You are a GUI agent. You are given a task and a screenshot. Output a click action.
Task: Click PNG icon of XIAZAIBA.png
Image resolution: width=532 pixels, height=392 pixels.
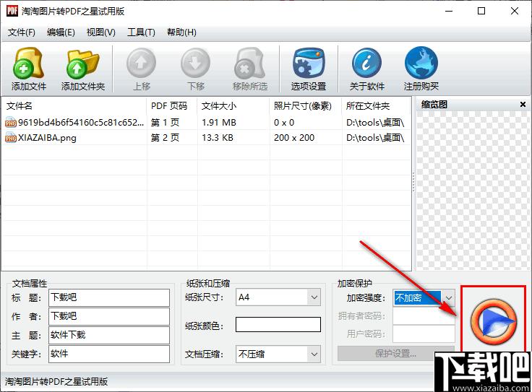[x=11, y=138]
